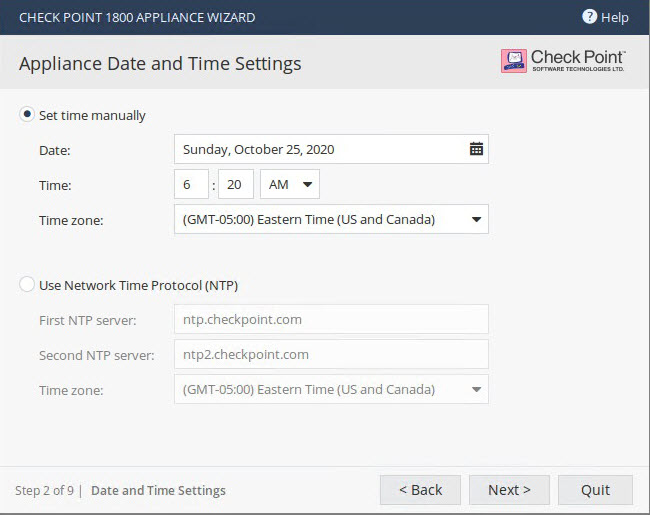This screenshot has width=650, height=515.
Task: Click the 'Time:' label
Action: coord(55,185)
